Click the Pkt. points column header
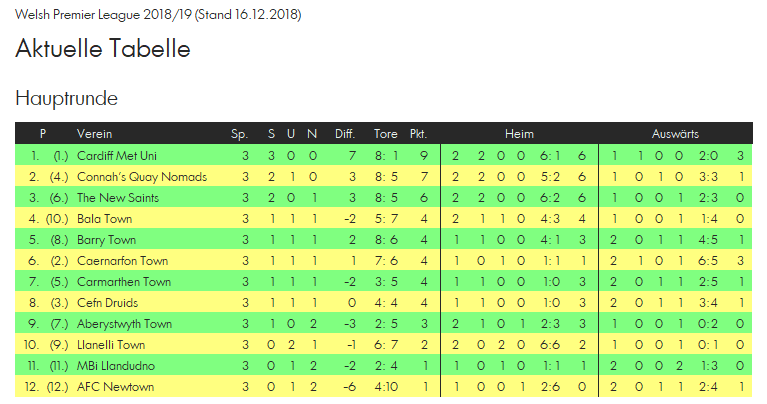This screenshot has width=767, height=404. (419, 134)
